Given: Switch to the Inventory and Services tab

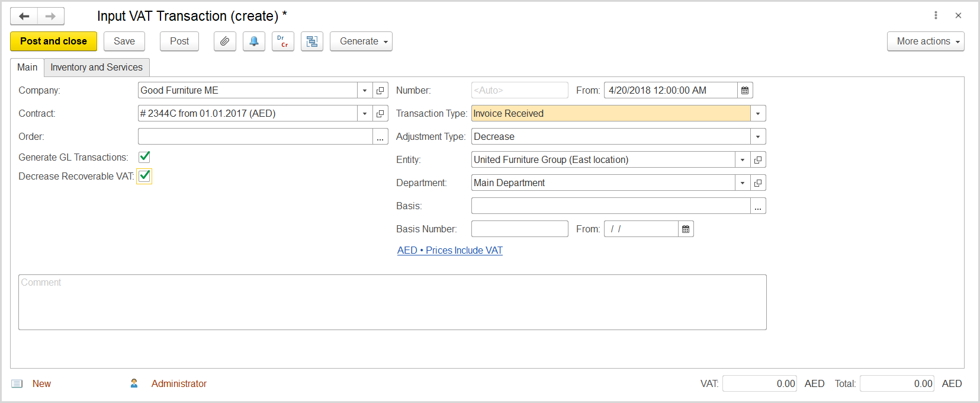Looking at the screenshot, I should click(97, 67).
